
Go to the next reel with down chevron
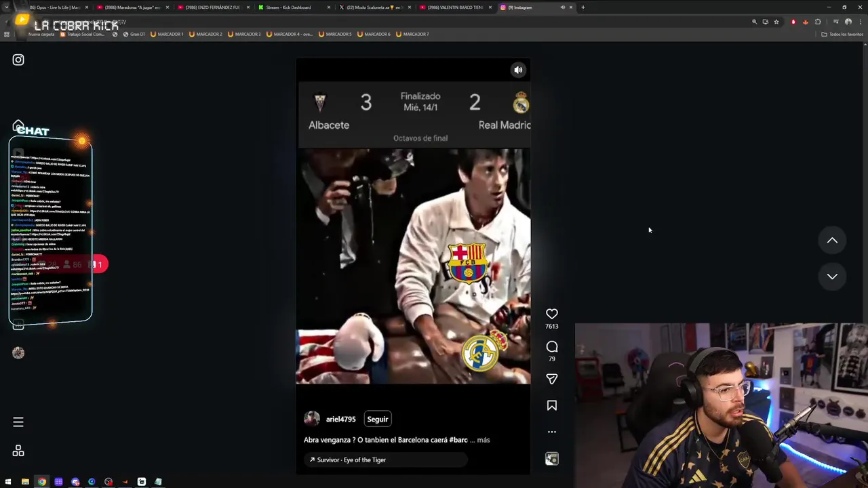point(832,277)
